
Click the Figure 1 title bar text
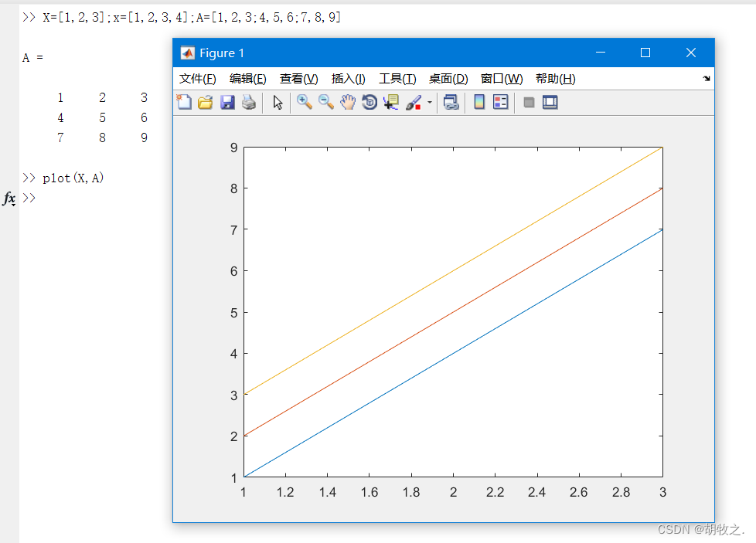point(222,53)
